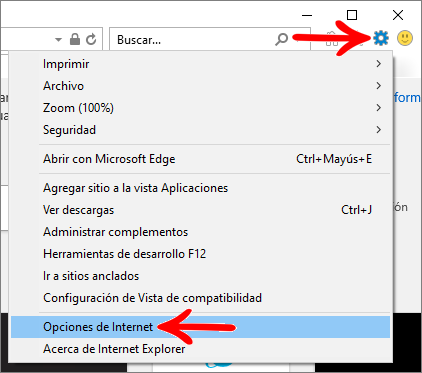This screenshot has height=373, width=422.
Task: Click the padlock security icon
Action: [x=75, y=39]
